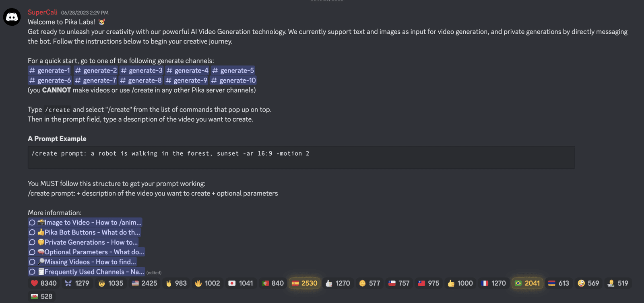
Task: Click the Wales flag reaction with 528
Action: tap(42, 297)
